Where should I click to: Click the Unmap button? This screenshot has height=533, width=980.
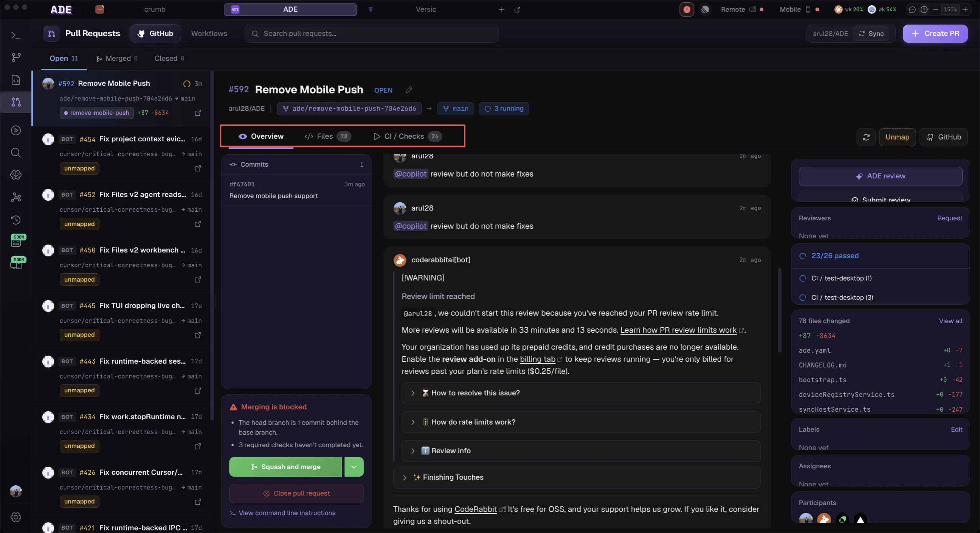(897, 137)
